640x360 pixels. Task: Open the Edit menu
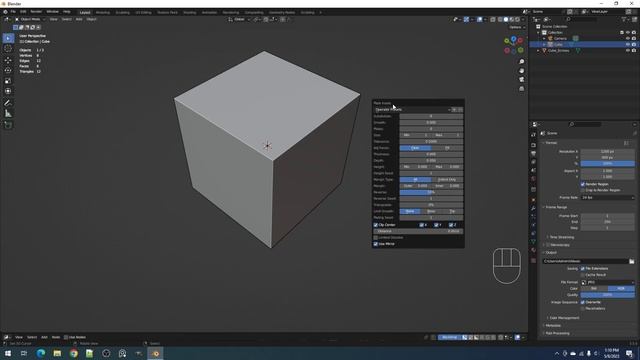(23, 12)
